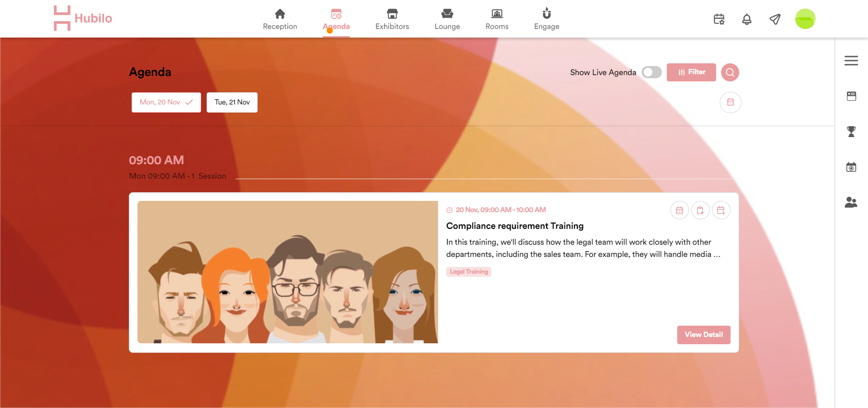Image resolution: width=868 pixels, height=408 pixels.
Task: Toggle Show Live Agenda switch
Action: click(x=651, y=72)
